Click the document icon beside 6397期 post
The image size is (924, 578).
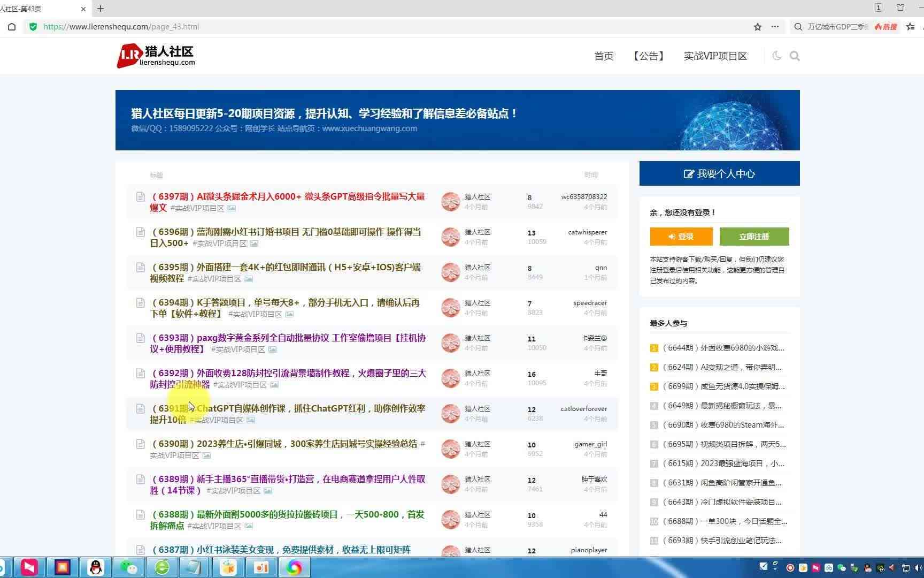[140, 196]
